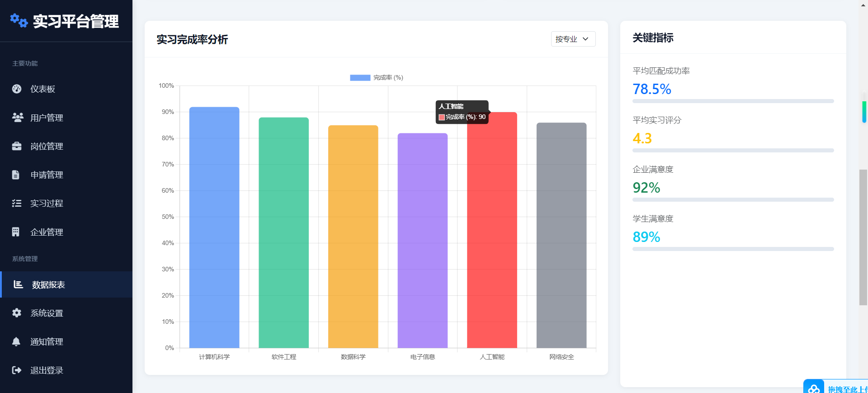Click the 4.3 rating value
This screenshot has height=393, width=868.
(642, 138)
